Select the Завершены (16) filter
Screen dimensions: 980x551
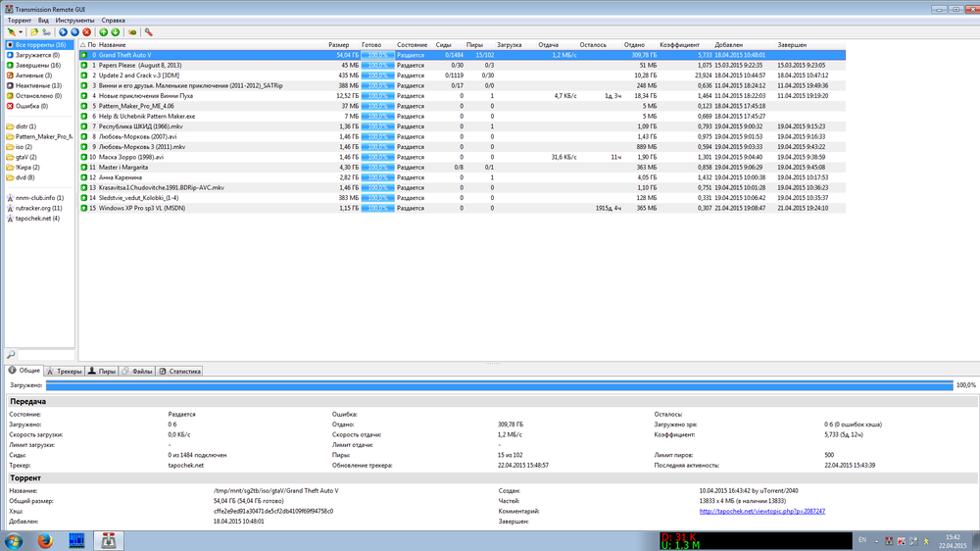point(37,65)
